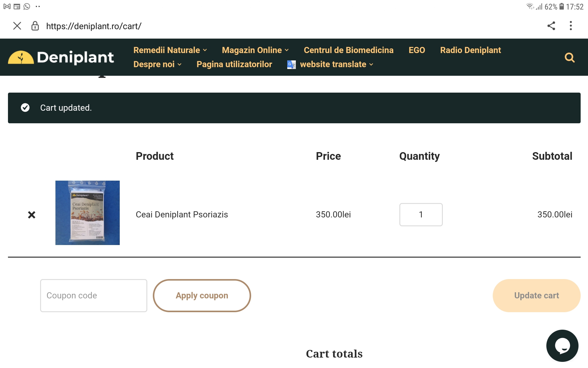The width and height of the screenshot is (588, 368).
Task: Open the EGO menu item
Action: [x=417, y=50]
